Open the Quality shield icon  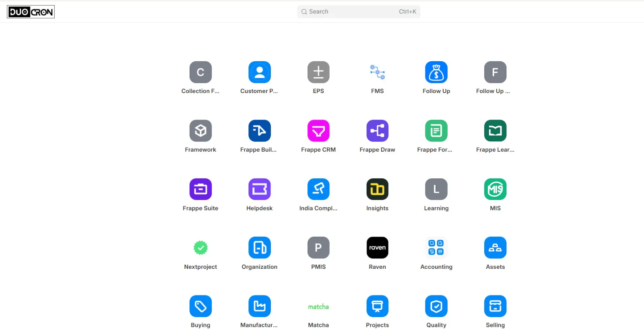pyautogui.click(x=436, y=306)
